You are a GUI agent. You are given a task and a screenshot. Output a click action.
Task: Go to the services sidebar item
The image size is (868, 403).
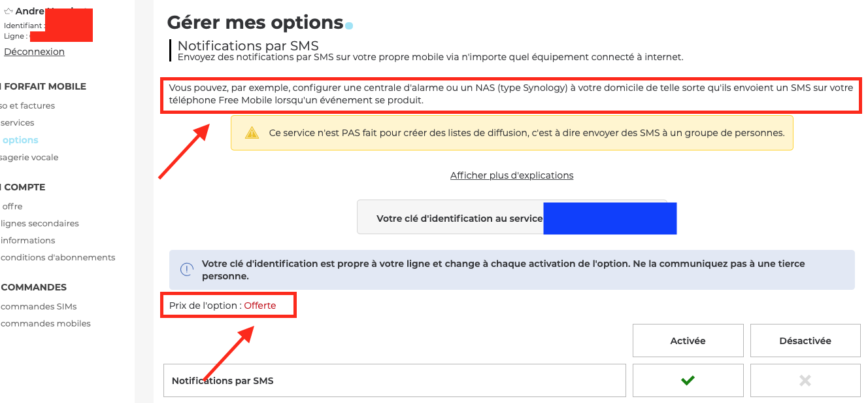click(x=18, y=122)
